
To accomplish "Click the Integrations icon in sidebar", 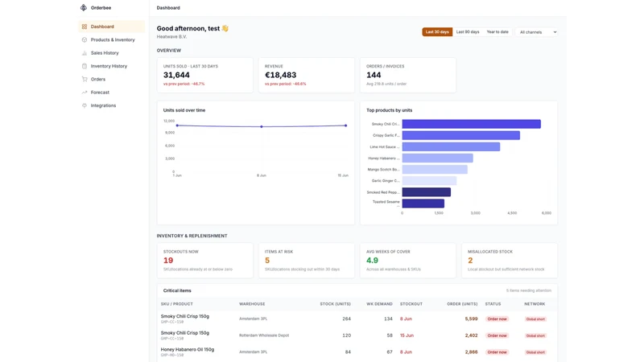I will pos(85,105).
